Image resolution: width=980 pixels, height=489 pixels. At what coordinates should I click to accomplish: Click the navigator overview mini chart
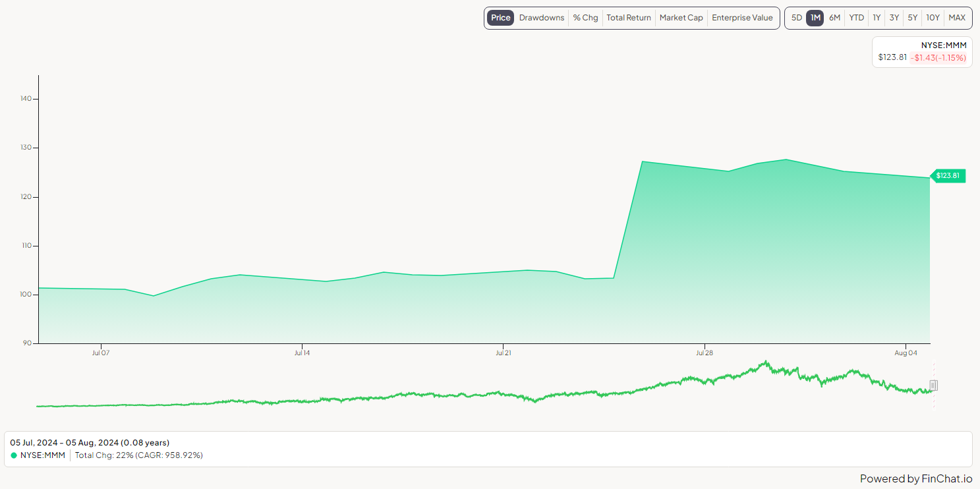[484, 385]
